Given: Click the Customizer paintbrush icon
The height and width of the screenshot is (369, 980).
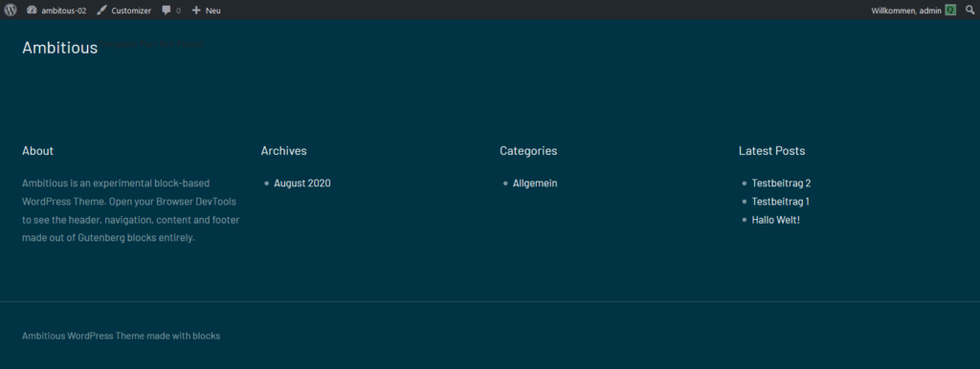Looking at the screenshot, I should tap(101, 10).
